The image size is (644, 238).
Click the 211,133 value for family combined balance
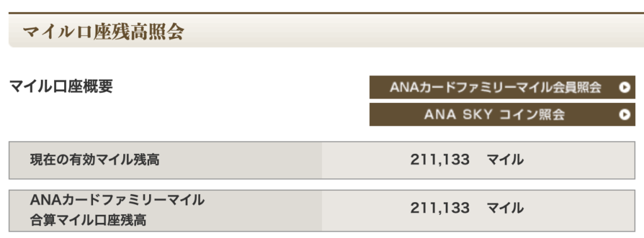pyautogui.click(x=440, y=208)
